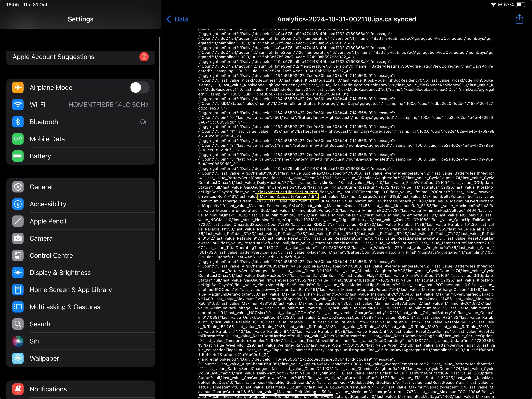Viewport: 532px width, 399px height.
Task: Open Home Screen & App Library
Action: pos(71,290)
